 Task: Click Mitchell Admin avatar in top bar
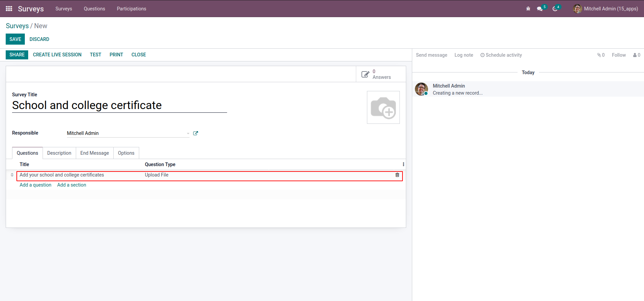coord(577,9)
